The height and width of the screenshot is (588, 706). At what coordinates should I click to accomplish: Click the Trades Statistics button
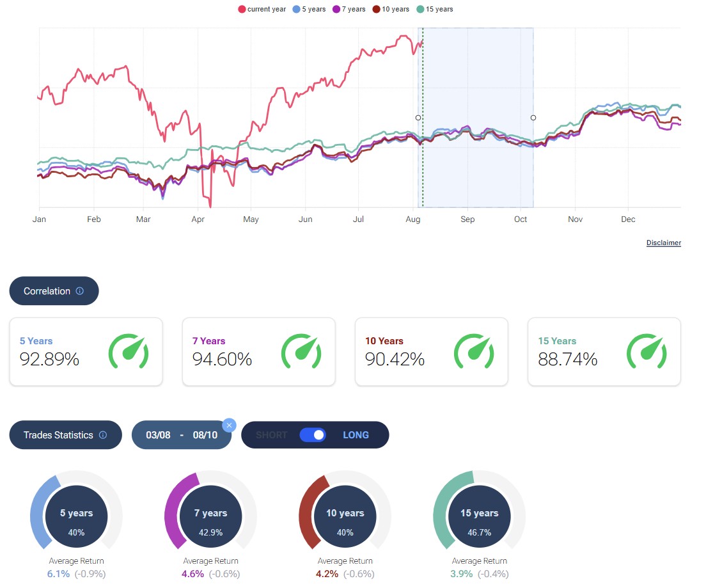[66, 435]
